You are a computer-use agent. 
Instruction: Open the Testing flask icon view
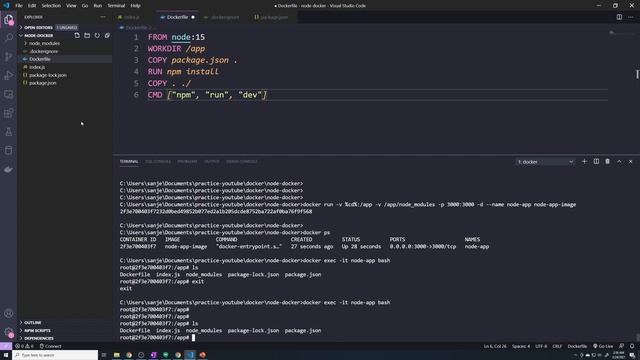(9, 132)
